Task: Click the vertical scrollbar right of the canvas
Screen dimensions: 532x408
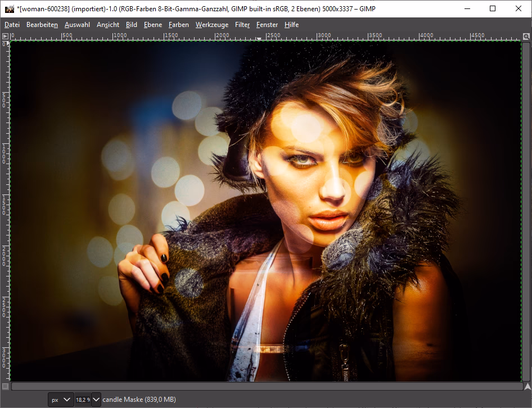Action: (526, 208)
